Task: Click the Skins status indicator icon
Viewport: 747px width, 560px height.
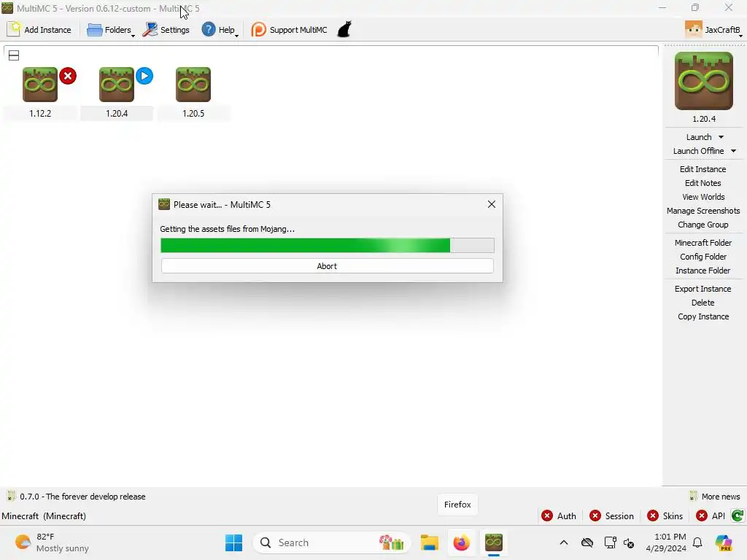Action: [x=653, y=516]
